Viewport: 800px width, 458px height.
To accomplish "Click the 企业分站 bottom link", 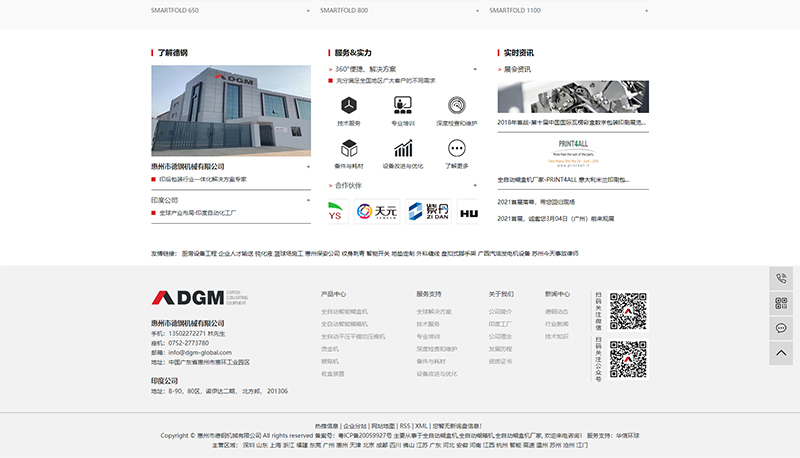I will click(x=355, y=426).
